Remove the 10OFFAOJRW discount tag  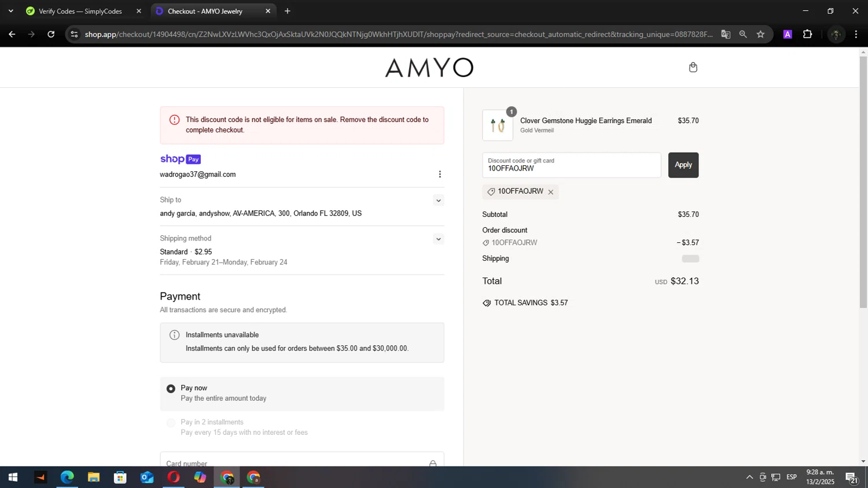click(x=550, y=192)
